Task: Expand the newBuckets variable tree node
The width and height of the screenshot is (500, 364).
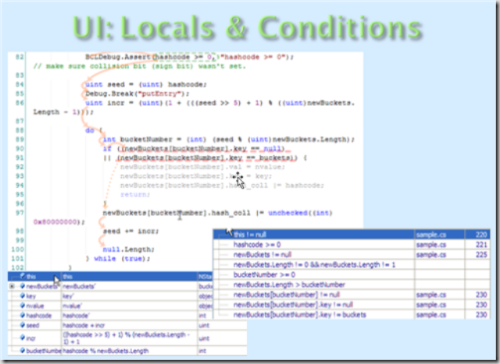Action: coord(12,286)
